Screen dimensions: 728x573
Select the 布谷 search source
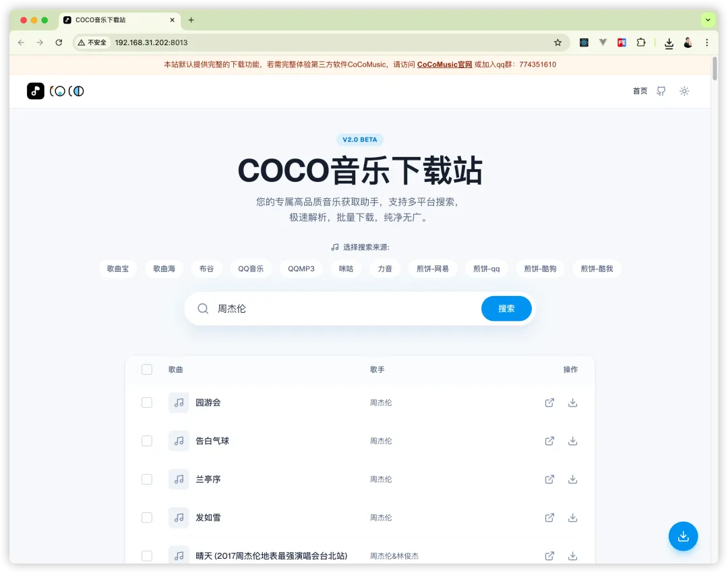pyautogui.click(x=207, y=269)
